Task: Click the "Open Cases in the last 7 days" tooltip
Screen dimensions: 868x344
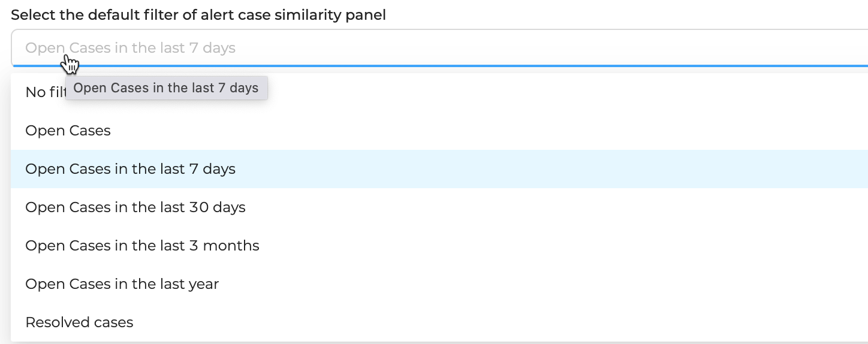Action: [166, 88]
